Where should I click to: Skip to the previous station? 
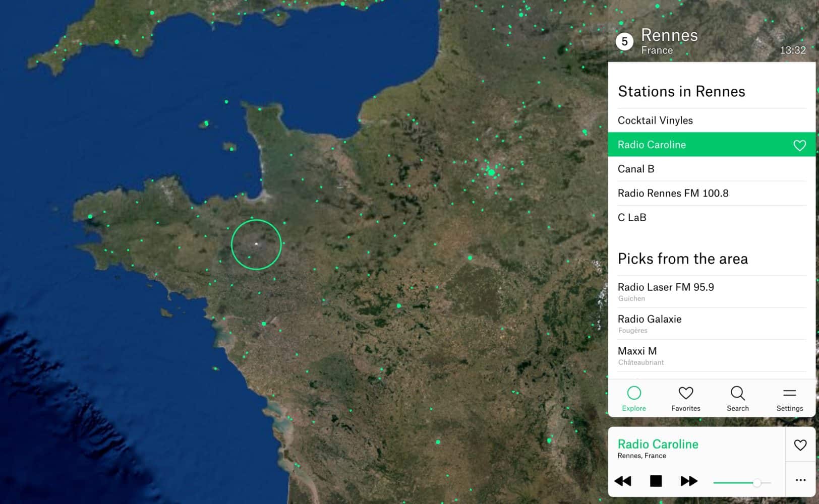[x=623, y=481]
